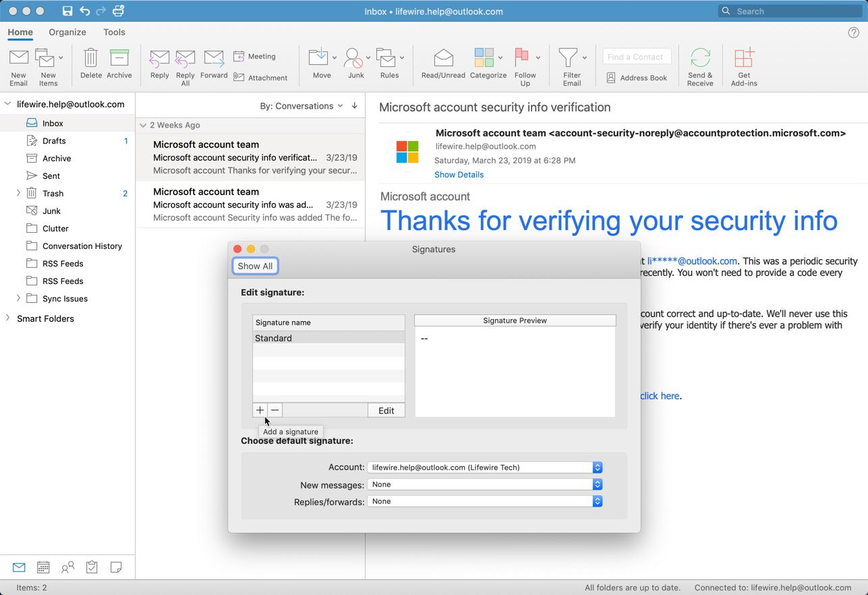The height and width of the screenshot is (595, 868).
Task: Click Meeting in the ribbon
Action: coord(254,57)
